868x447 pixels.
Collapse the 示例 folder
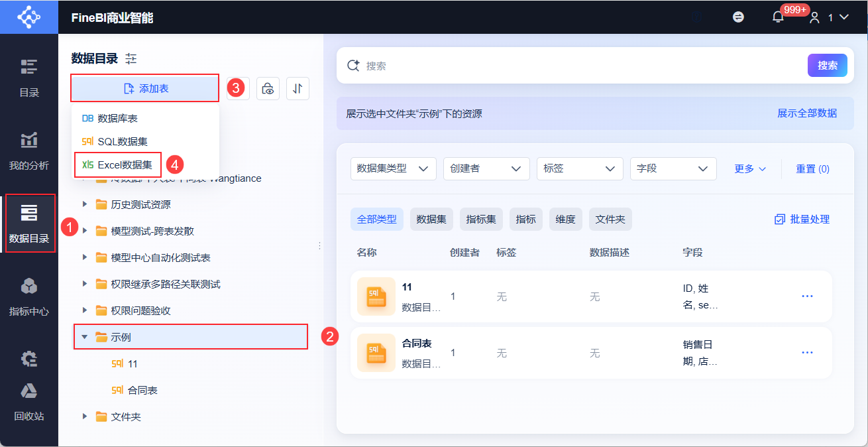84,337
